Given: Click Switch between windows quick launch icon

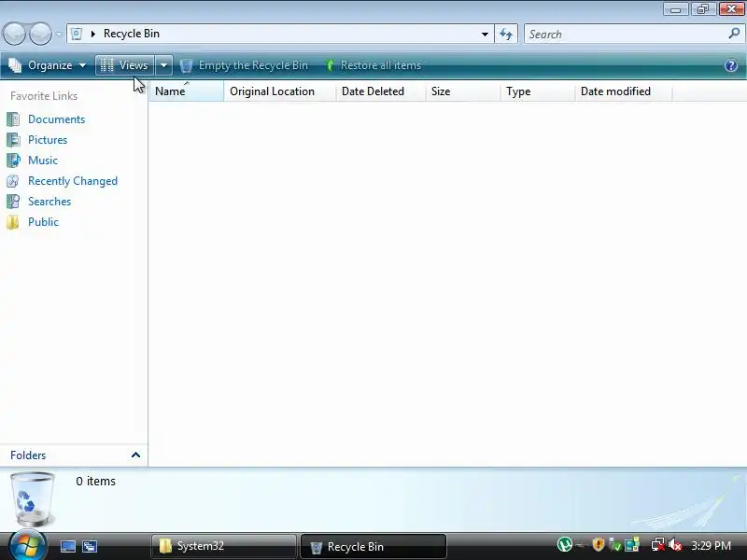Looking at the screenshot, I should pyautogui.click(x=89, y=546).
